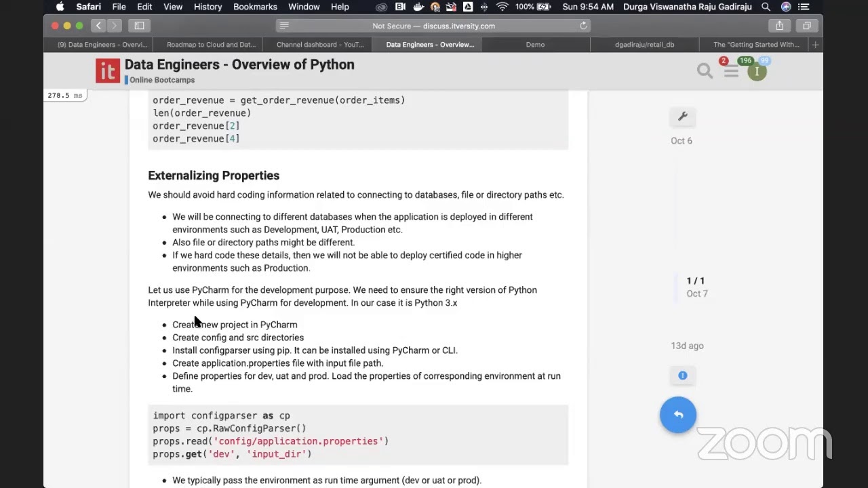Screen dimensions: 868x488
Task: Open the forum search magnifier icon
Action: (x=705, y=70)
